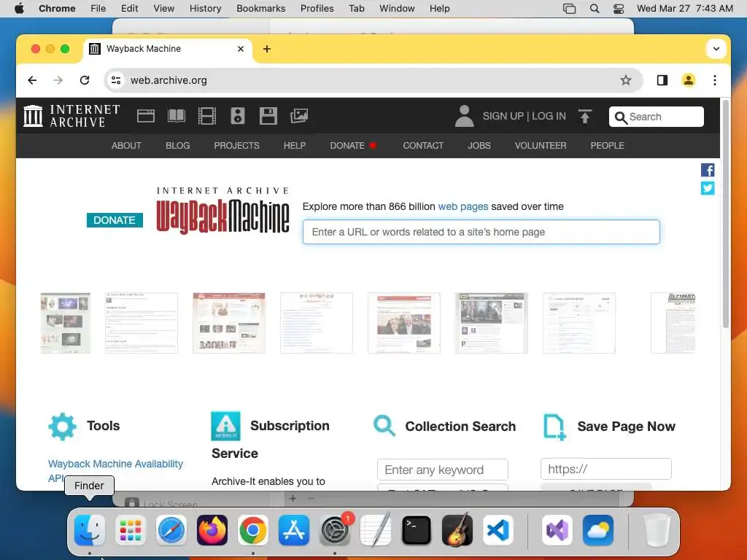Share page via Facebook icon
Image resolution: width=747 pixels, height=560 pixels.
pos(708,170)
